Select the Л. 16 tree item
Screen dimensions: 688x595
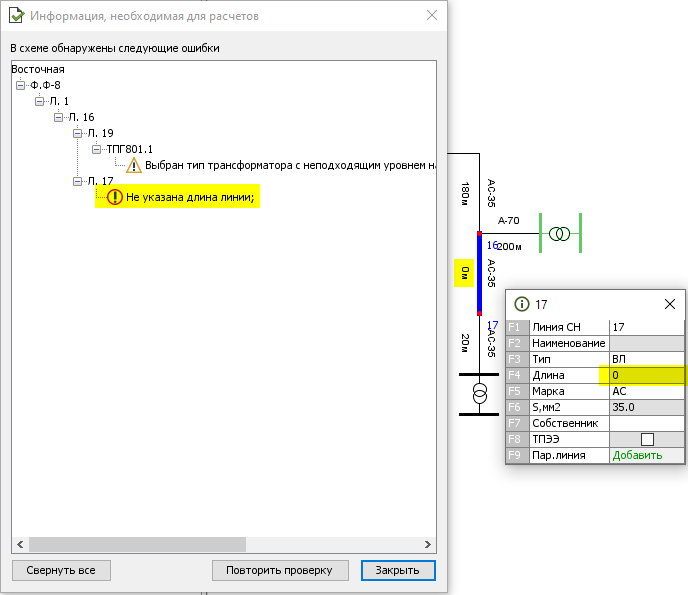[82, 117]
